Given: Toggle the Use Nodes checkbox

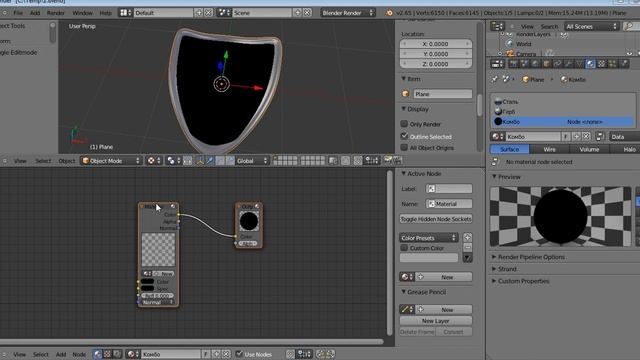Looking at the screenshot, I should pyautogui.click(x=240, y=354).
